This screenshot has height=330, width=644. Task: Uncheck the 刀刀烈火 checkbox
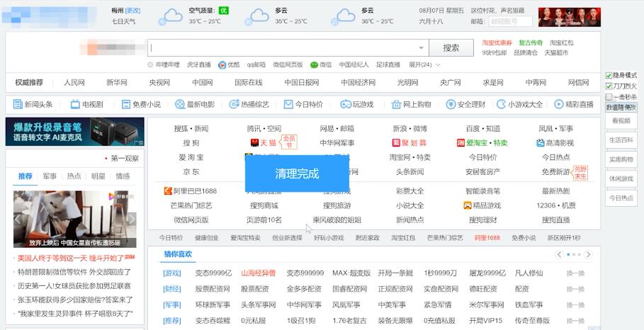609,86
